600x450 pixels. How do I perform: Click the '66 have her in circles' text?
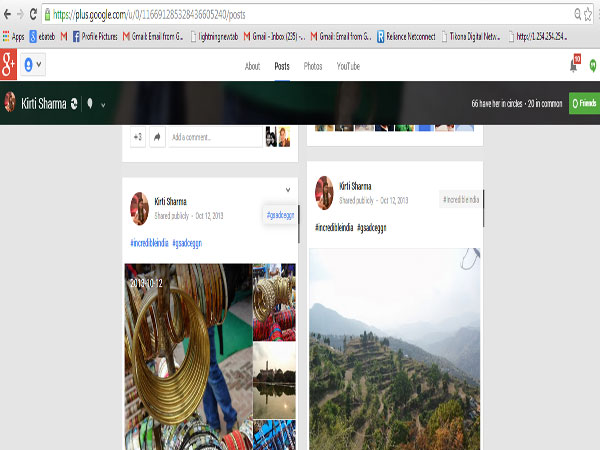click(x=497, y=103)
